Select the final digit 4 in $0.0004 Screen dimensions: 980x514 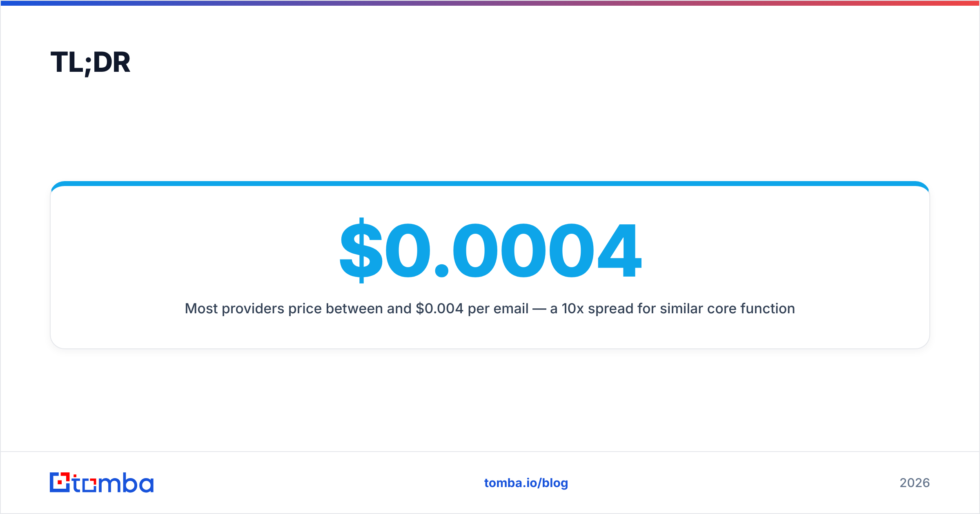619,250
